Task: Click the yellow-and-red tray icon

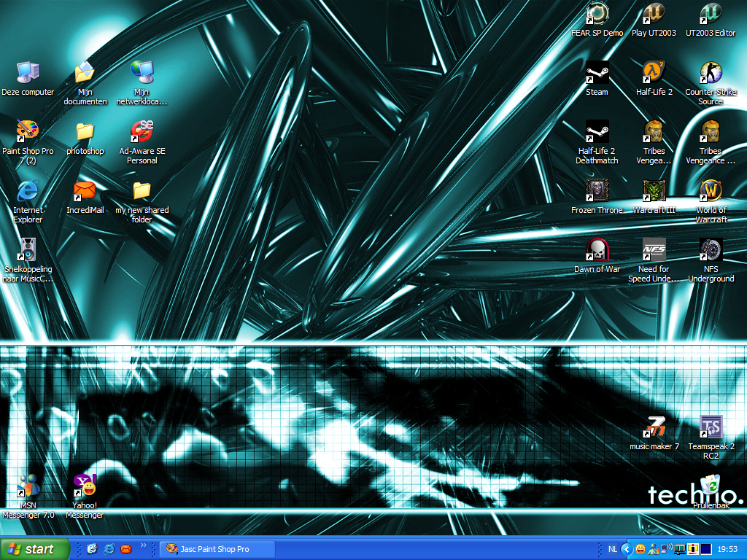Action: pyautogui.click(x=693, y=549)
